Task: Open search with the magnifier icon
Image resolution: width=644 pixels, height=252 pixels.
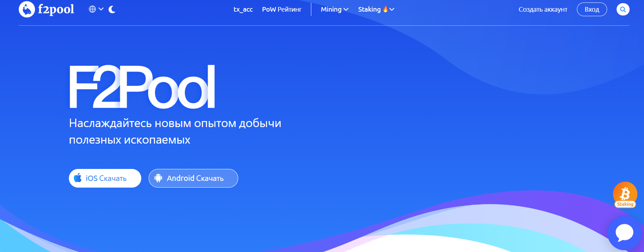Action: coord(623,10)
